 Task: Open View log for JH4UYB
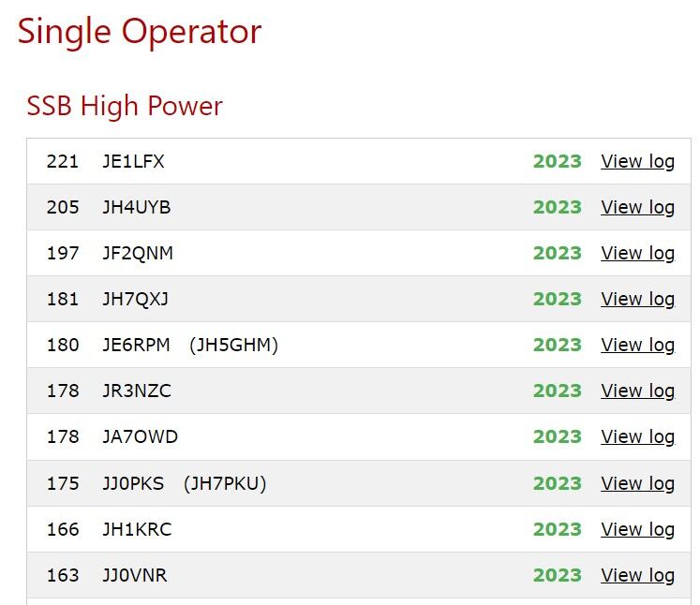click(x=637, y=208)
